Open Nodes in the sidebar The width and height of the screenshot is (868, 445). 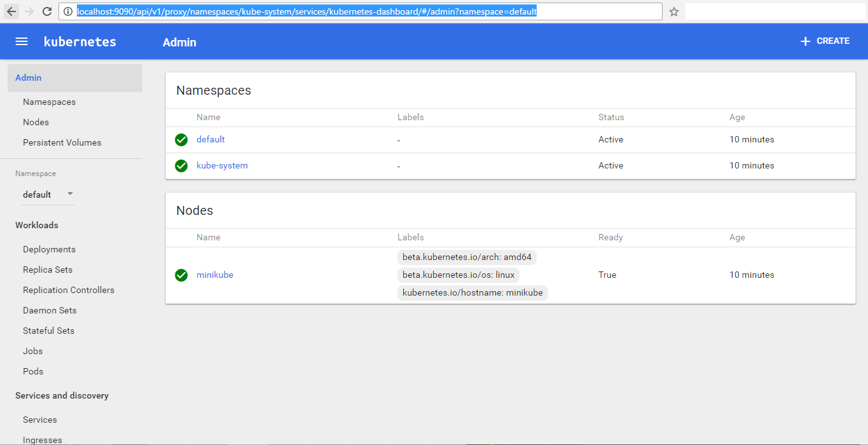coord(36,122)
